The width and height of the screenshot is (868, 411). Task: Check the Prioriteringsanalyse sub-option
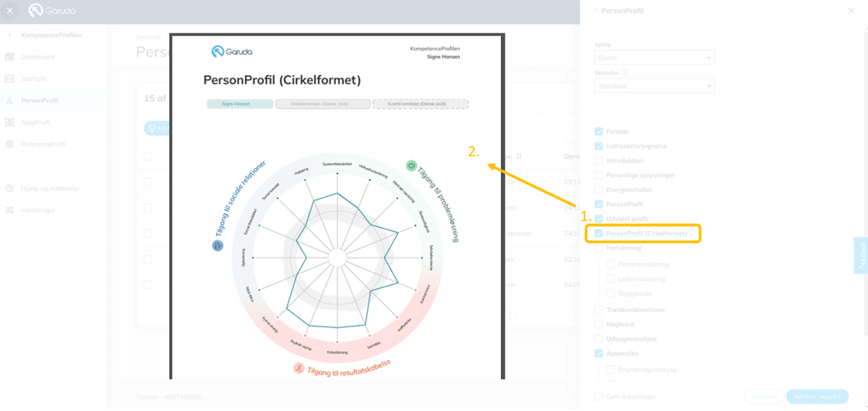coord(610,369)
